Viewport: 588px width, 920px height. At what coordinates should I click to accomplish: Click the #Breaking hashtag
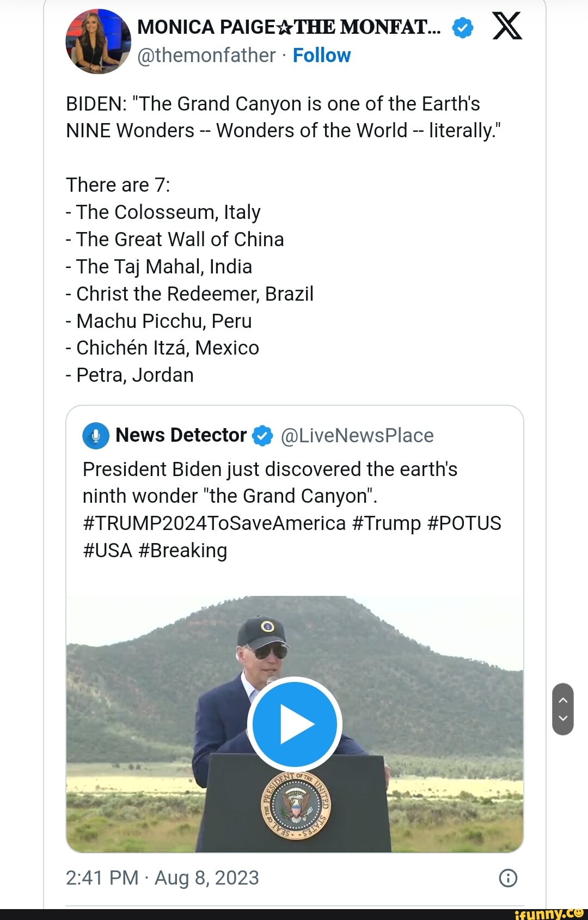(x=182, y=551)
